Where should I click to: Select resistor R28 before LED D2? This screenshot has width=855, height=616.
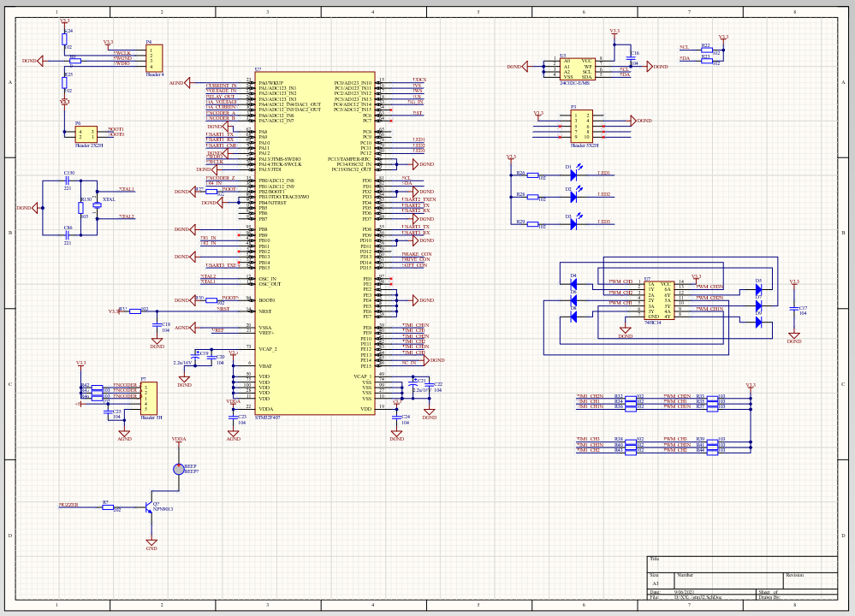[x=532, y=198]
